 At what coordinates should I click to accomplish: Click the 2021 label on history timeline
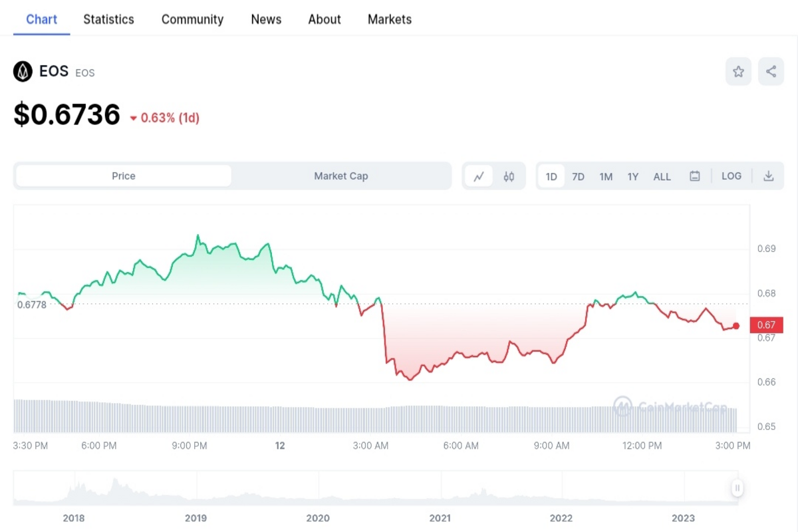(440, 518)
